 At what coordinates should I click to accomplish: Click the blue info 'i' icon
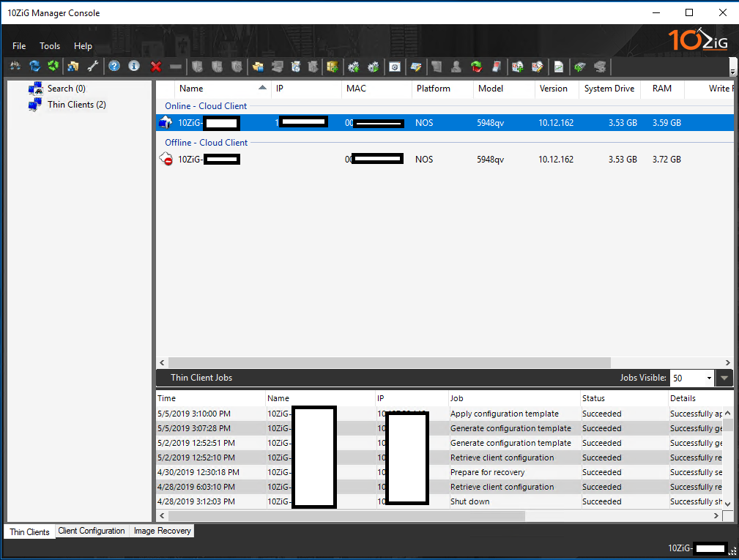click(134, 67)
